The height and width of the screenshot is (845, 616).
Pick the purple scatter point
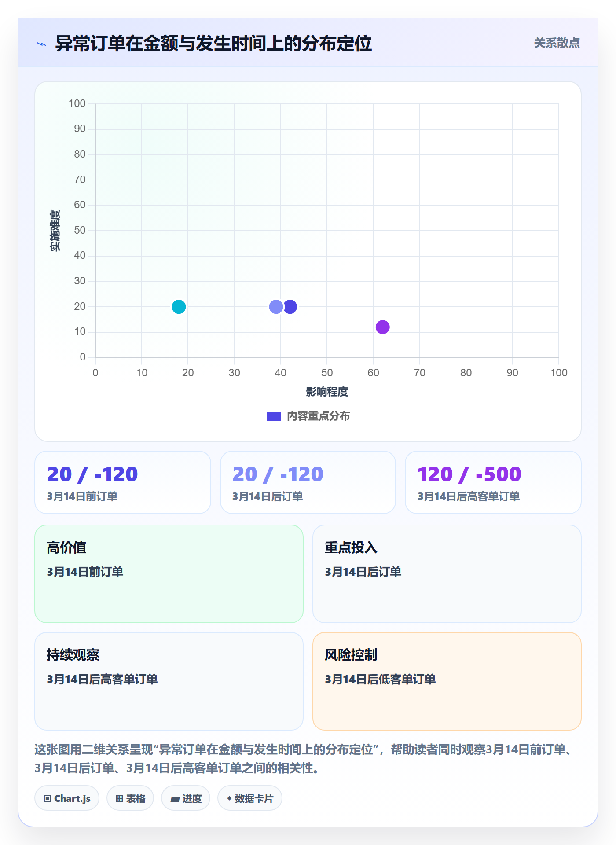coord(383,327)
